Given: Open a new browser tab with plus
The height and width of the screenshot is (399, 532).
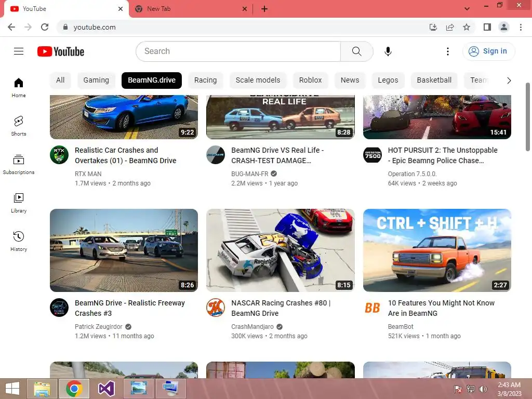Looking at the screenshot, I should tap(264, 9).
